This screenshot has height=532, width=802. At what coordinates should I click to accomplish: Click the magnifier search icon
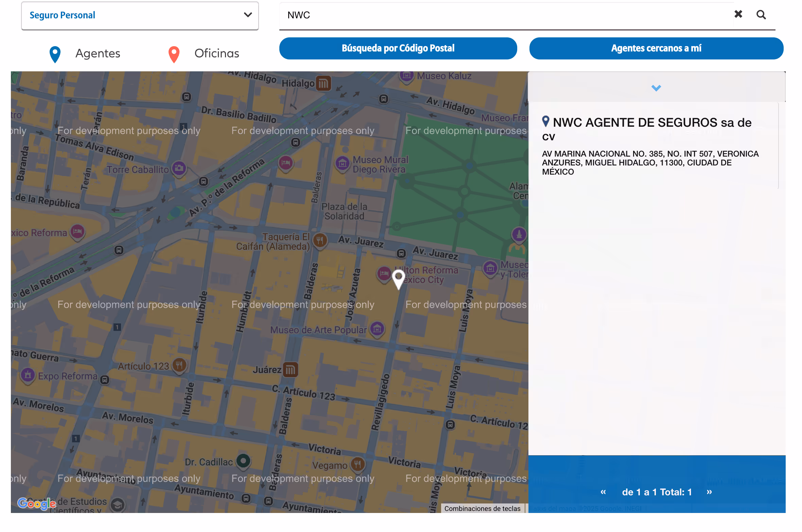(x=761, y=15)
